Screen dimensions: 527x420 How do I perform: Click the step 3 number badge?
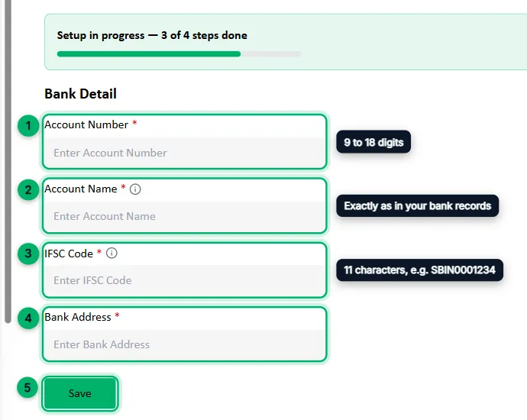point(28,254)
